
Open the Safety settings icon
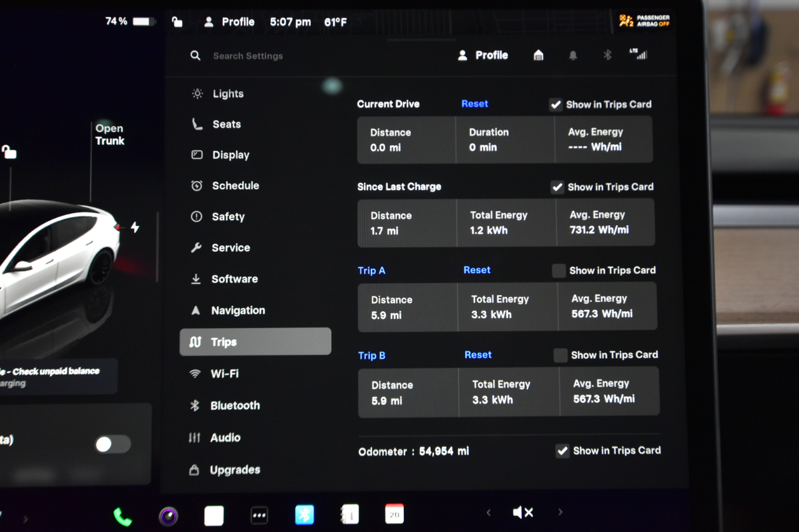[196, 216]
